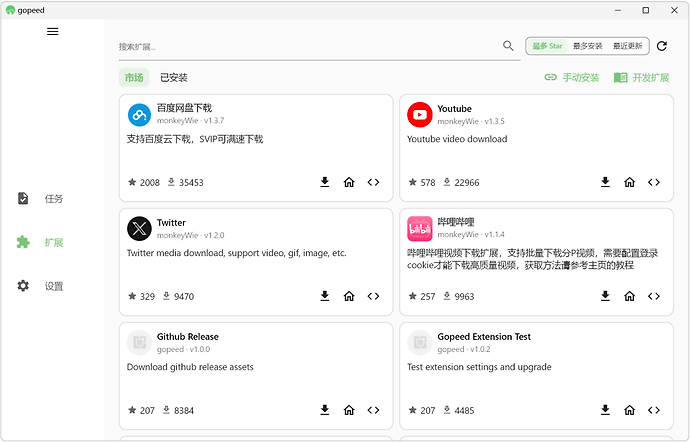This screenshot has width=690, height=442.
Task: Click the 哔哩哔哩 extension title
Action: pos(456,222)
